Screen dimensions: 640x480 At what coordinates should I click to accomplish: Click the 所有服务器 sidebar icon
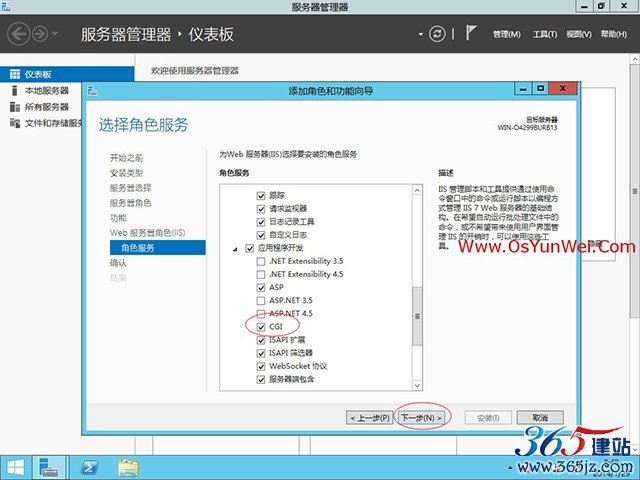[15, 107]
